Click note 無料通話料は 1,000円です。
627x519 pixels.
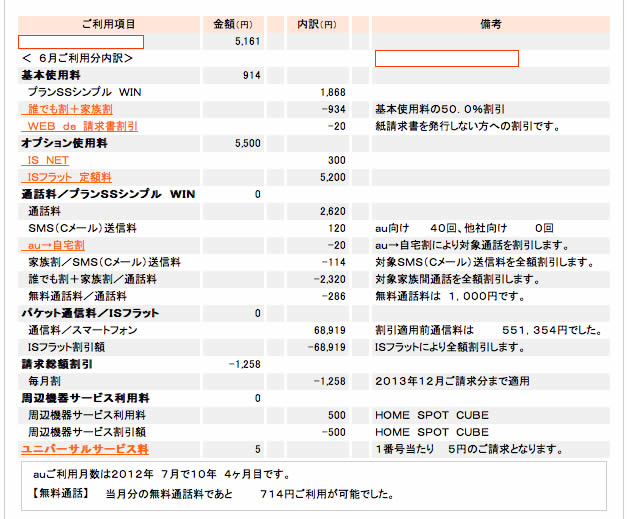pyautogui.click(x=450, y=296)
